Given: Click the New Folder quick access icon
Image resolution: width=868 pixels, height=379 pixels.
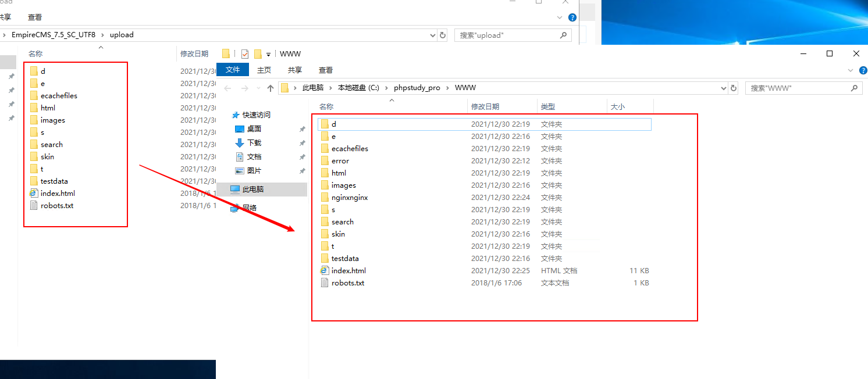Looking at the screenshot, I should pyautogui.click(x=257, y=53).
